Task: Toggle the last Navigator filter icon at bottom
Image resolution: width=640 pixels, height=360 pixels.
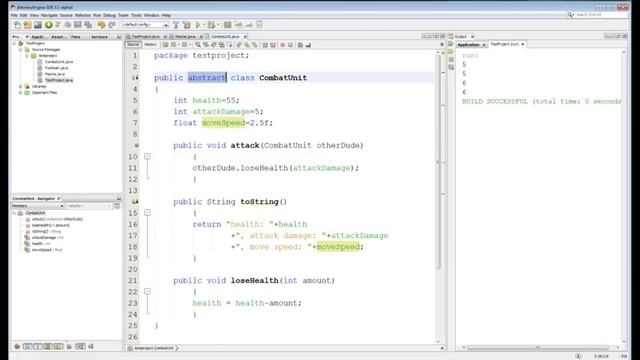Action: [91, 347]
